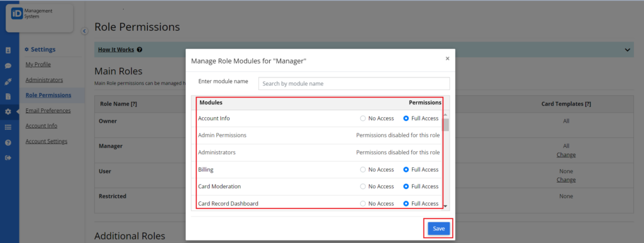Select No Access for Card Moderation
644x243 pixels.
363,186
